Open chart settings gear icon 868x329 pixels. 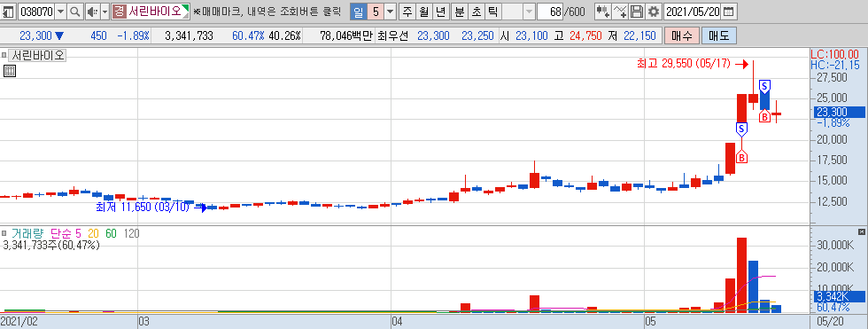point(654,11)
